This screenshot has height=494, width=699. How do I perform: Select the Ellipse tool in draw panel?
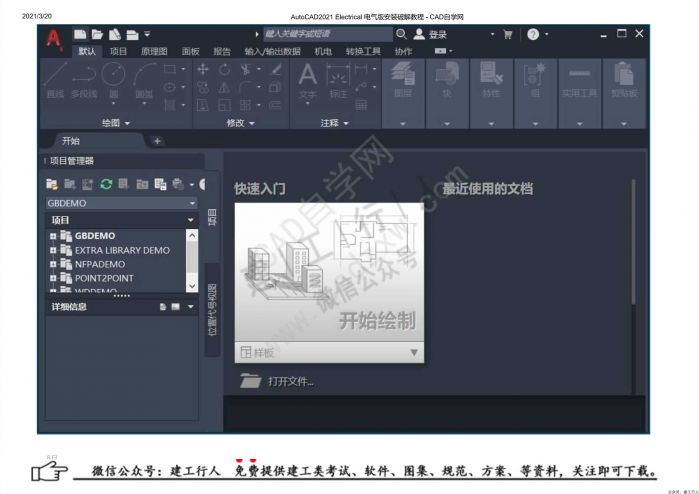170,87
